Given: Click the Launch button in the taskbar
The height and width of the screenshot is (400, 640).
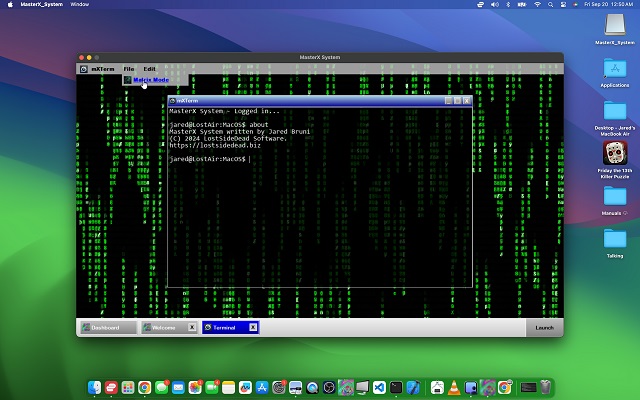Looking at the screenshot, I should [x=544, y=328].
